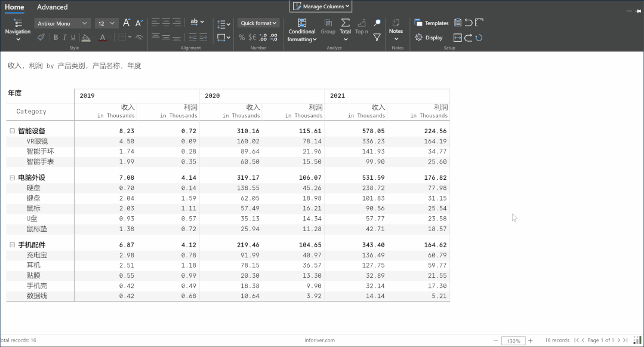Open the Navigation menu

click(18, 30)
